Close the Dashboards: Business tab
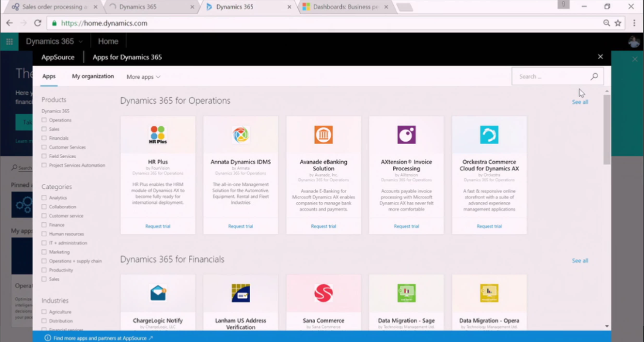Viewport: 644px width, 342px height. [x=386, y=7]
